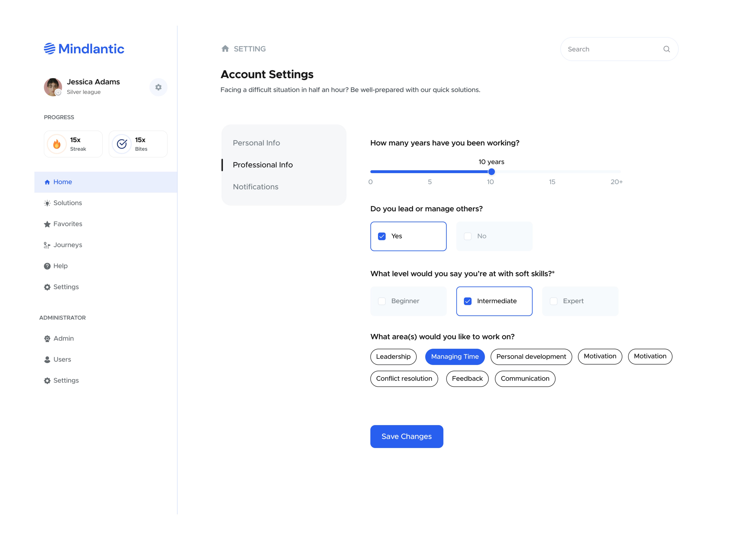Click the Streak flame icon
756x540 pixels.
(57, 144)
